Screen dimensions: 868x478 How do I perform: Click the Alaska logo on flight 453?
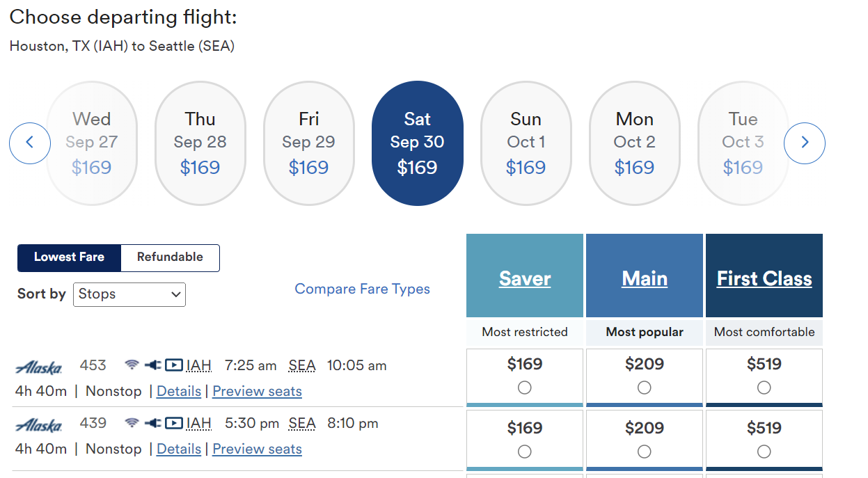point(39,367)
